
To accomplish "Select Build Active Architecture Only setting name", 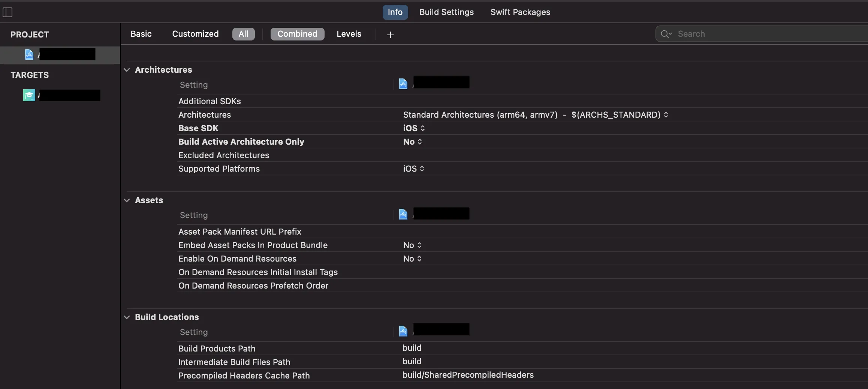I will [x=241, y=142].
